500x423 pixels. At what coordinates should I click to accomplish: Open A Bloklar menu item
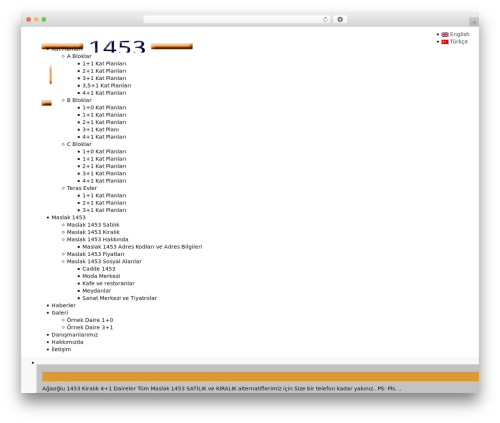79,56
